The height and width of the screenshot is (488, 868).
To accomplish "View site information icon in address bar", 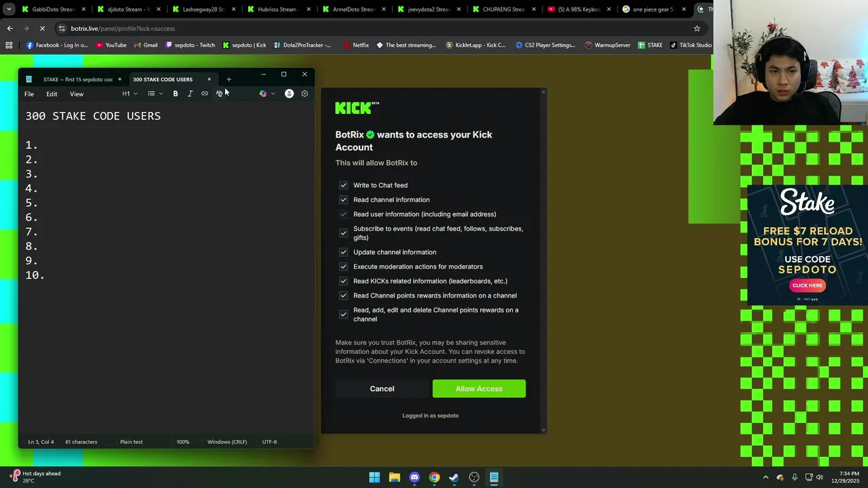I will [62, 28].
